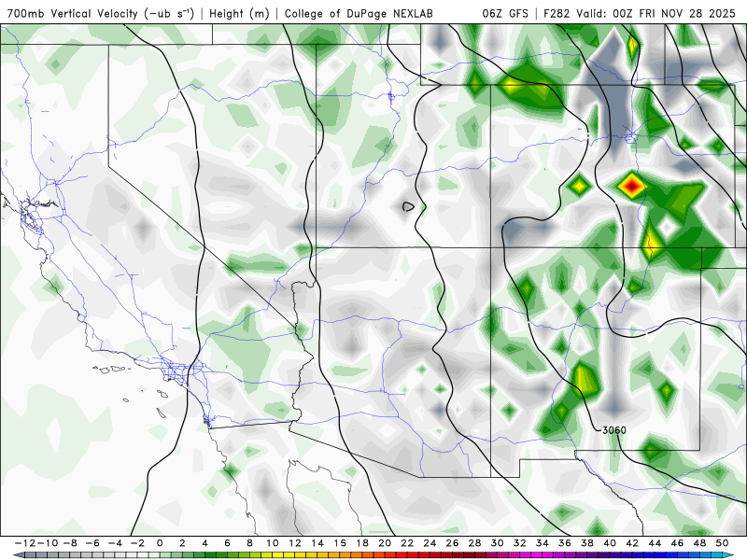Click the legend value '32'
The image size is (747, 560).
click(520, 543)
